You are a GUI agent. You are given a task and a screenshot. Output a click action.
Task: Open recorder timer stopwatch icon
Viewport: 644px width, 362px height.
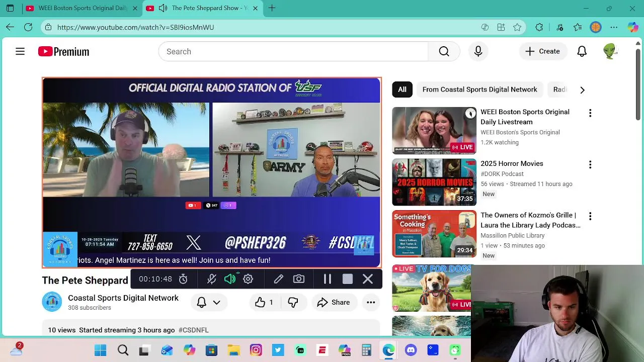point(183,279)
